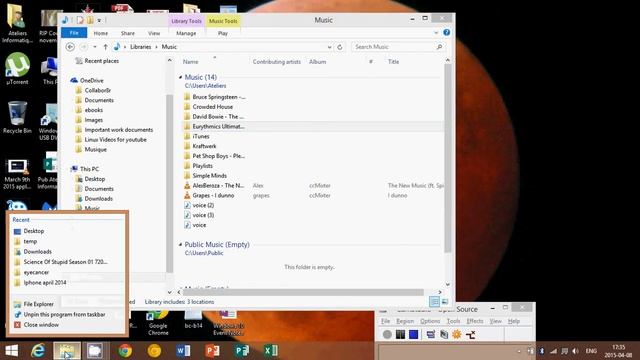Click the search magnifier icon

tap(440, 47)
